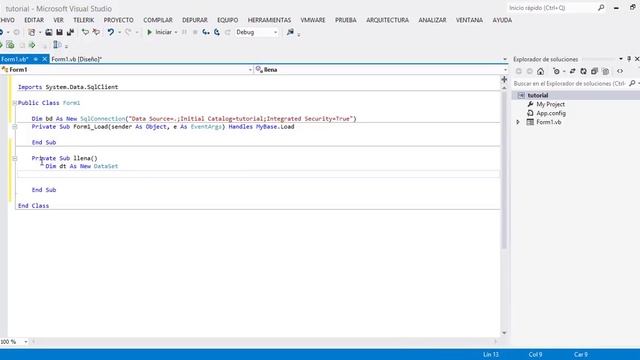Auto-hide the Explorador de soluciones panel pin

(x=629, y=59)
